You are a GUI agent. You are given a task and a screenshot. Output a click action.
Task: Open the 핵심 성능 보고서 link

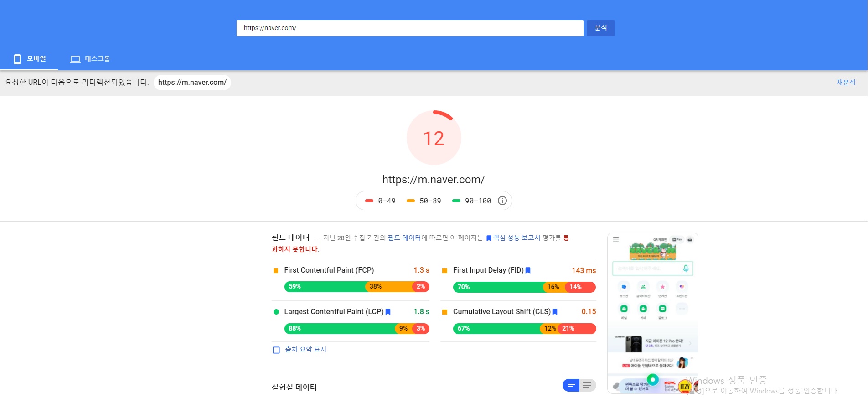(x=517, y=238)
